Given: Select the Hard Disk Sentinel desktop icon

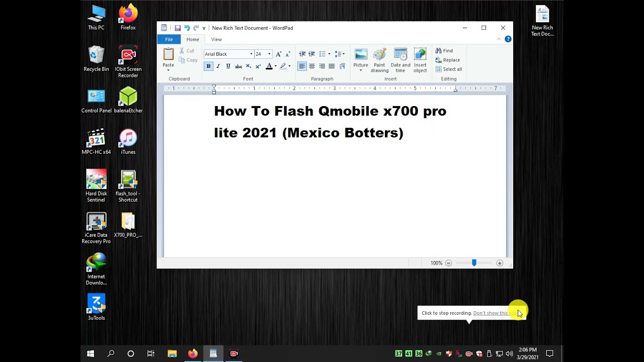Looking at the screenshot, I should (96, 186).
